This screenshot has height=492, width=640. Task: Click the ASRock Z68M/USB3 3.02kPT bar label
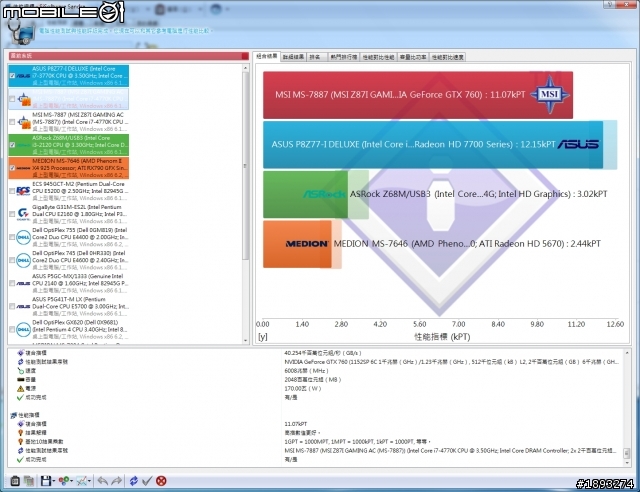(478, 194)
